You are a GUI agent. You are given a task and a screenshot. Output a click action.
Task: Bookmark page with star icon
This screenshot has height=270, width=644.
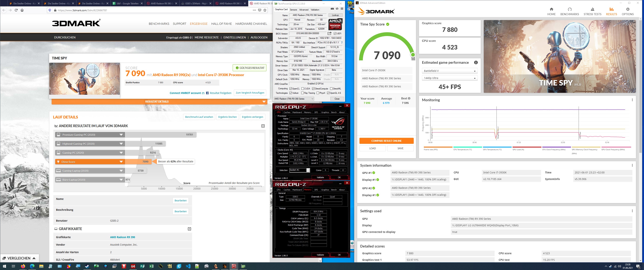tap(265, 10)
